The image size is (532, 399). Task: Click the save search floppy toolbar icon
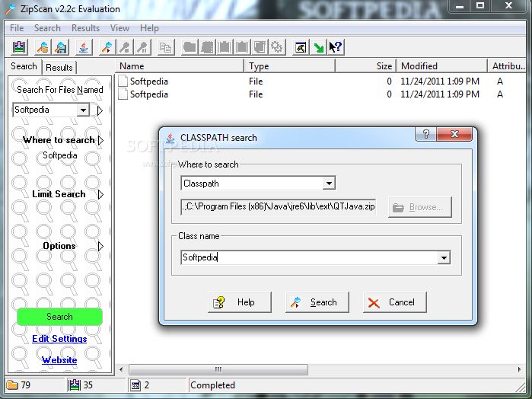tap(61, 47)
